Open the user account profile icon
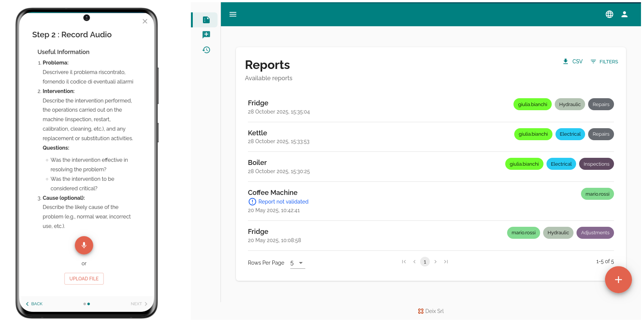 (x=624, y=14)
